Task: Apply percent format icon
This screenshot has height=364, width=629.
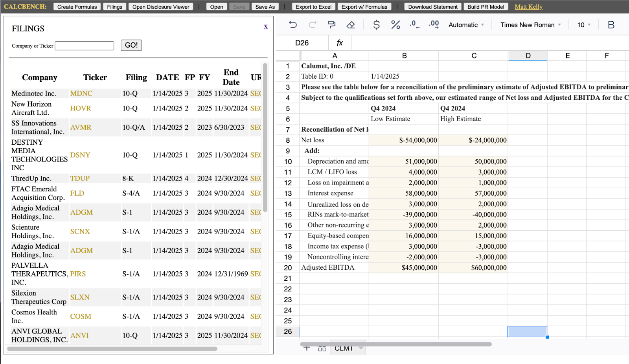Action: click(x=395, y=25)
